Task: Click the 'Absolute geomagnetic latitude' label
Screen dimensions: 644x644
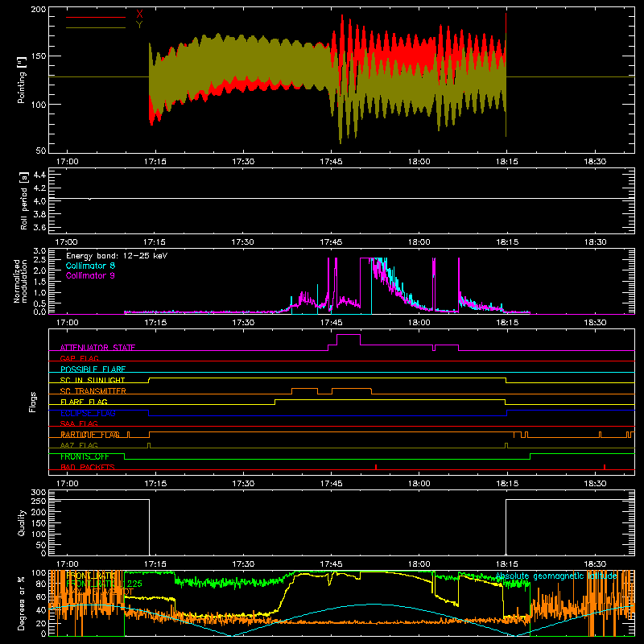Action: [556, 576]
